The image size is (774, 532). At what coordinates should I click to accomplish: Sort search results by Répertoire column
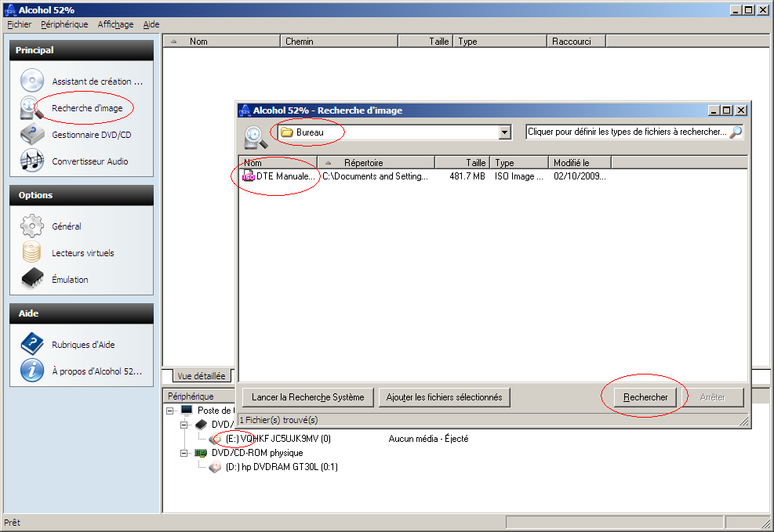click(376, 163)
